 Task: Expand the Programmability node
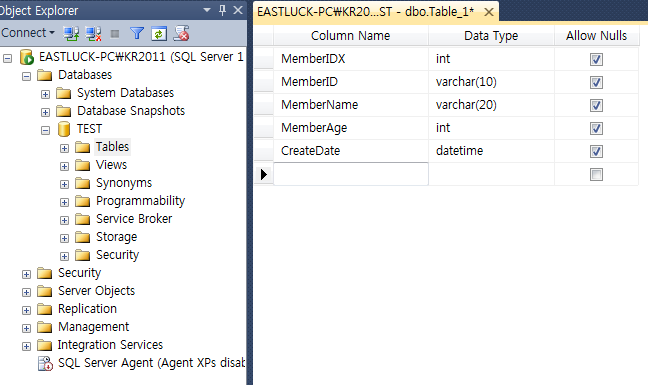tap(64, 202)
